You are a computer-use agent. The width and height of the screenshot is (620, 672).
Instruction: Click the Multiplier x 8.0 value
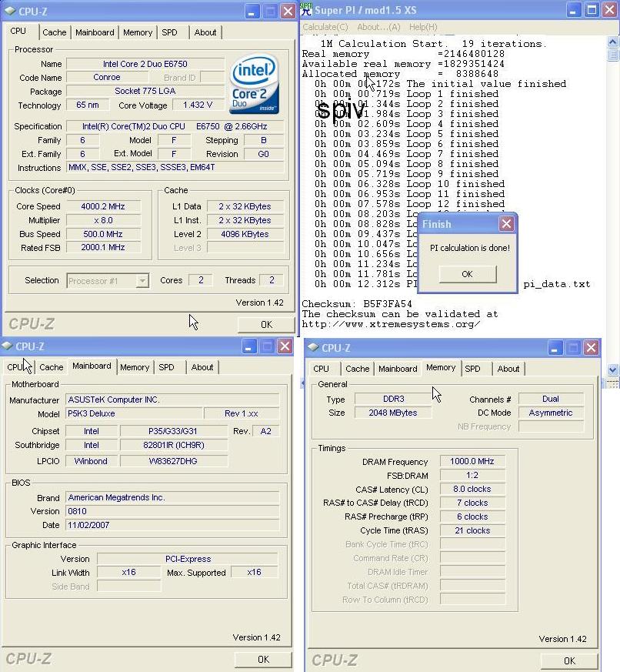(x=103, y=220)
